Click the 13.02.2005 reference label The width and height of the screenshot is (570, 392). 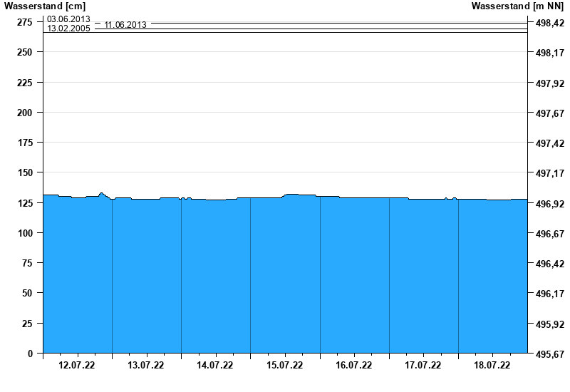[x=68, y=29]
